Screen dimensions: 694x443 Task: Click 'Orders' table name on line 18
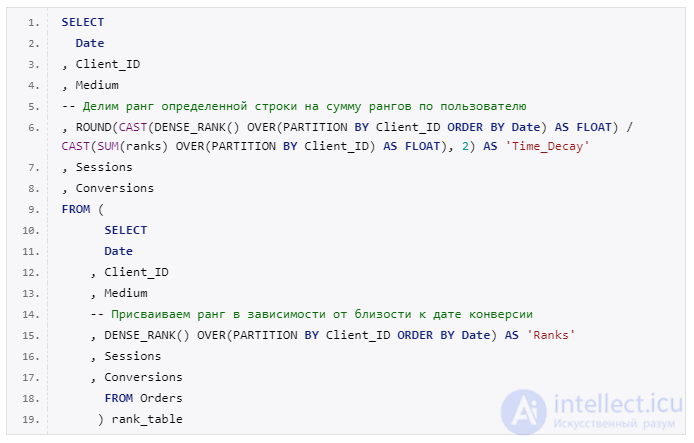click(x=161, y=398)
